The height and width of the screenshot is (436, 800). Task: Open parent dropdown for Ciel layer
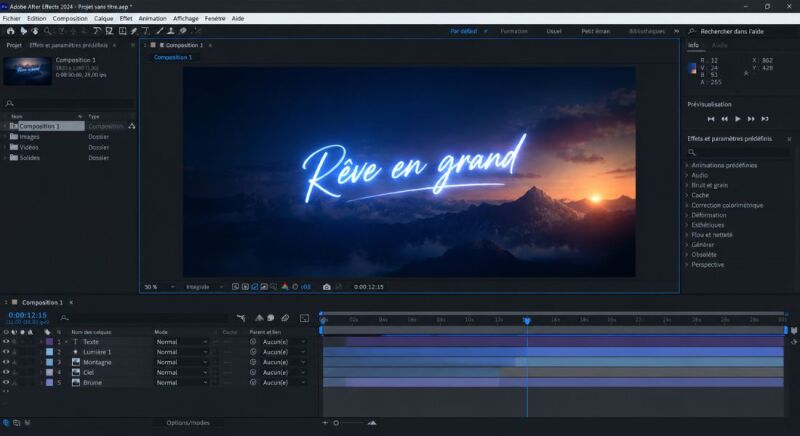(x=283, y=372)
